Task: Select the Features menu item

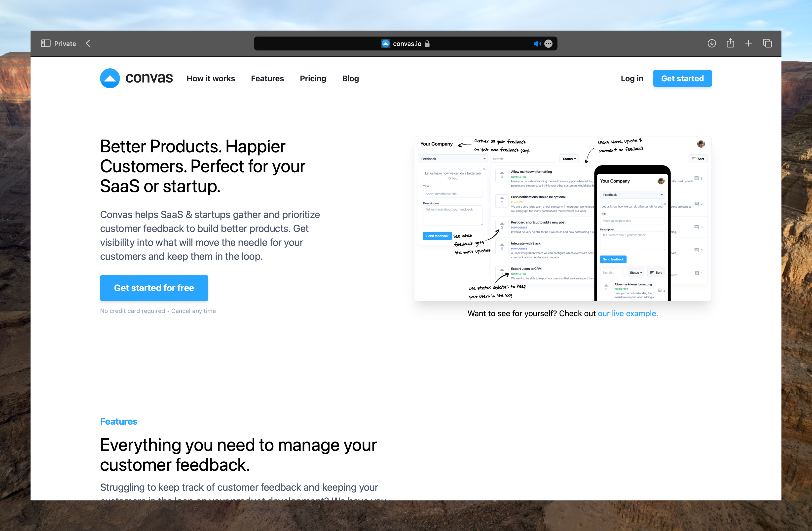Action: [267, 78]
